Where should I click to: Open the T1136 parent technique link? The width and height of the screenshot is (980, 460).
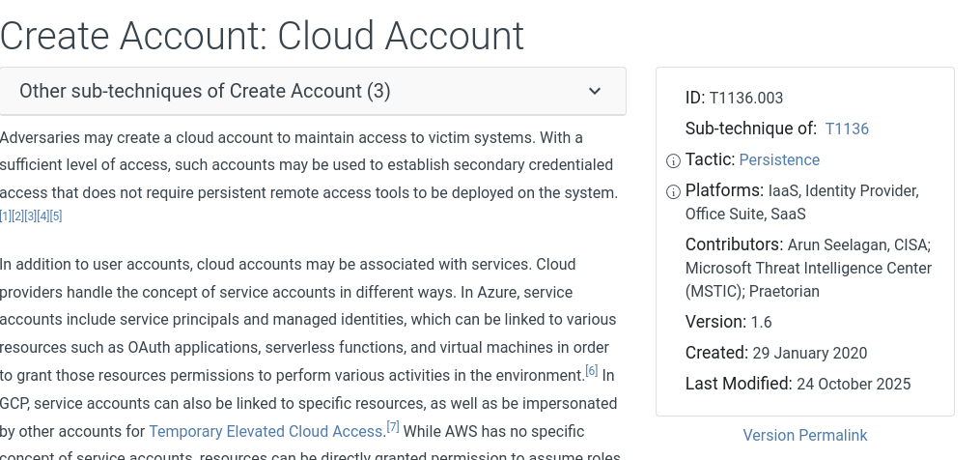(847, 129)
